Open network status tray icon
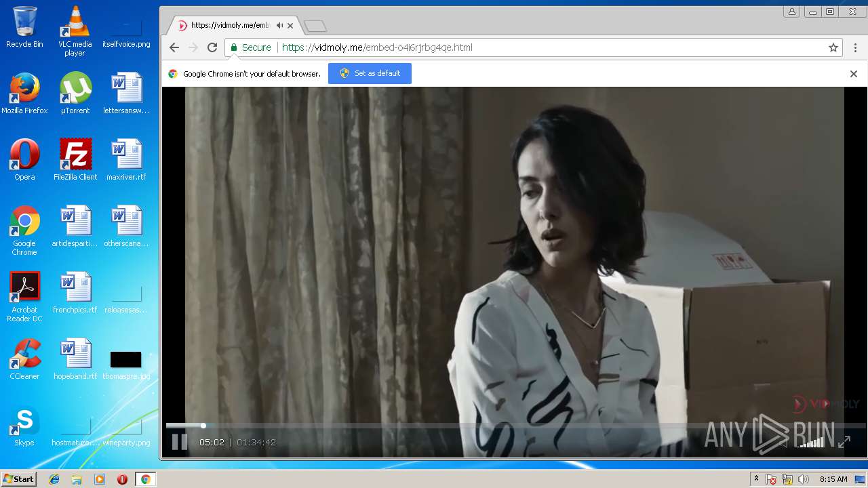Image resolution: width=868 pixels, height=488 pixels. [787, 479]
